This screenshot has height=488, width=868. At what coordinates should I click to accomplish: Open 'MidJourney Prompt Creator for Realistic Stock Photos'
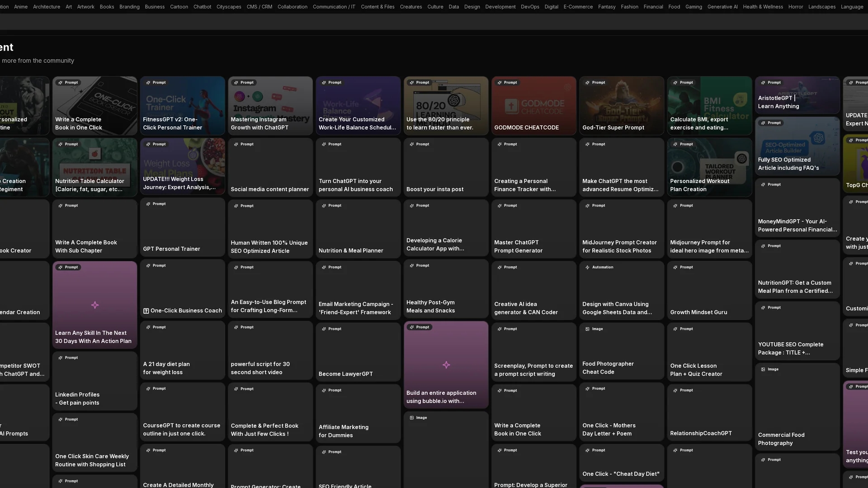point(622,229)
